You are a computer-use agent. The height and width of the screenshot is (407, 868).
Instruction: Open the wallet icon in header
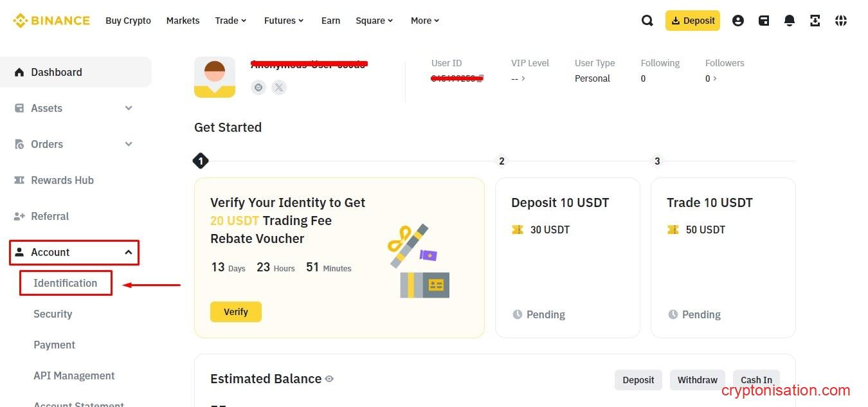click(x=764, y=21)
